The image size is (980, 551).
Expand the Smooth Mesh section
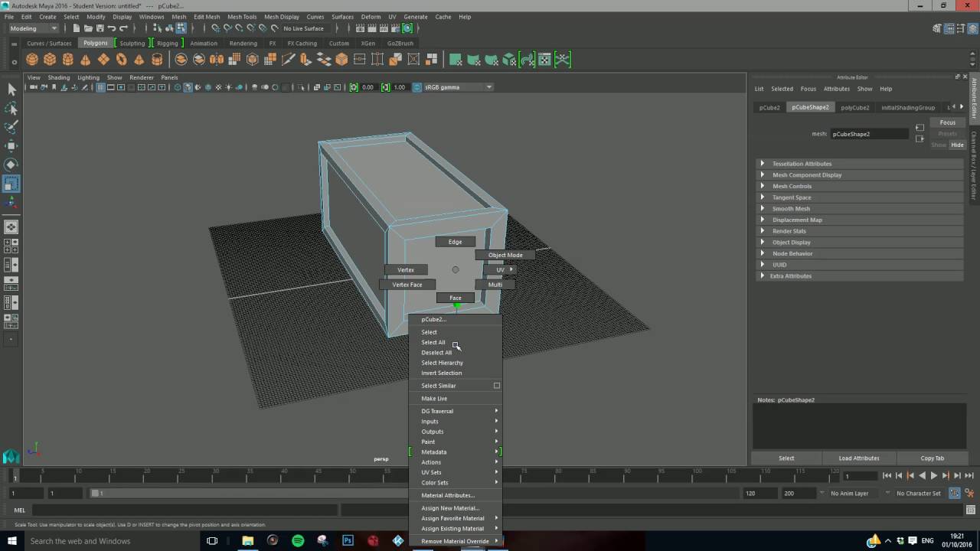(x=859, y=208)
